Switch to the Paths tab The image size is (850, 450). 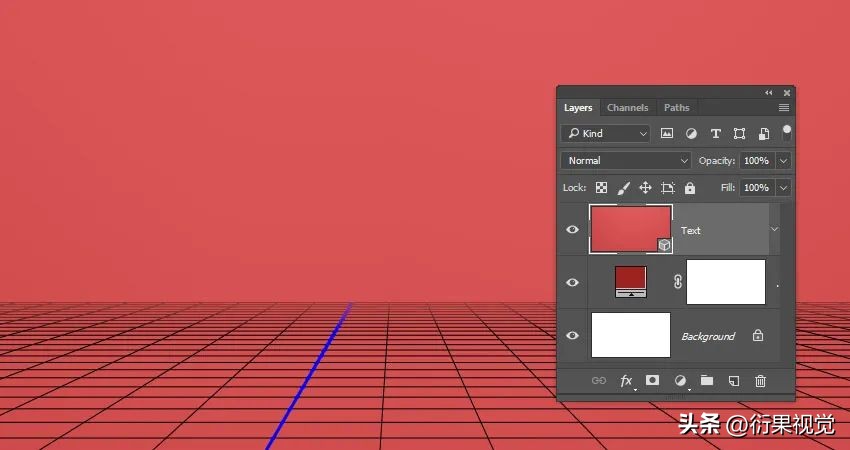coord(677,107)
